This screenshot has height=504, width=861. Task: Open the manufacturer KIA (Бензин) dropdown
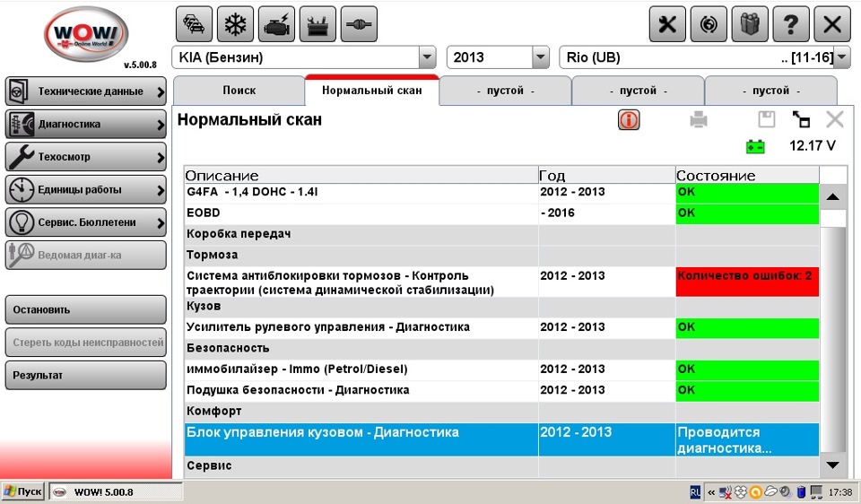(427, 57)
